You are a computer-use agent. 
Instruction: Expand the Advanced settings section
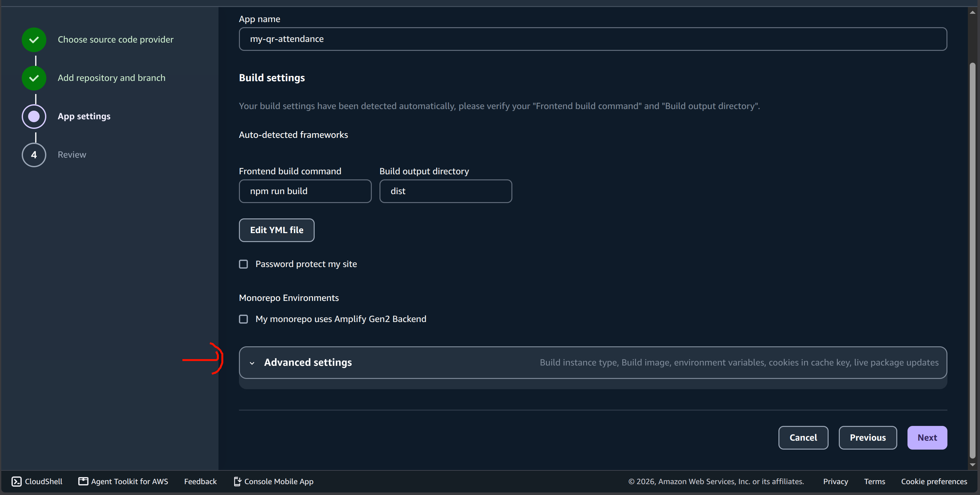coord(593,363)
